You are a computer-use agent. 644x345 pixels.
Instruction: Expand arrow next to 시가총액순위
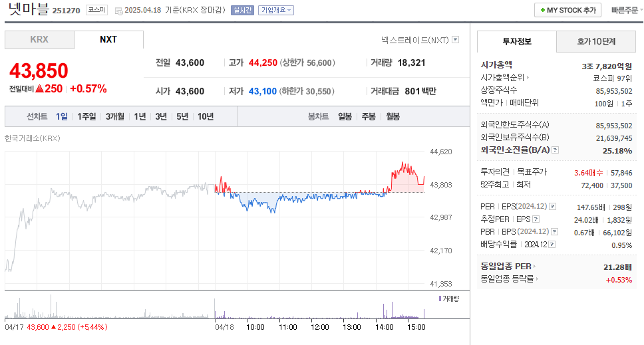pyautogui.click(x=528, y=77)
